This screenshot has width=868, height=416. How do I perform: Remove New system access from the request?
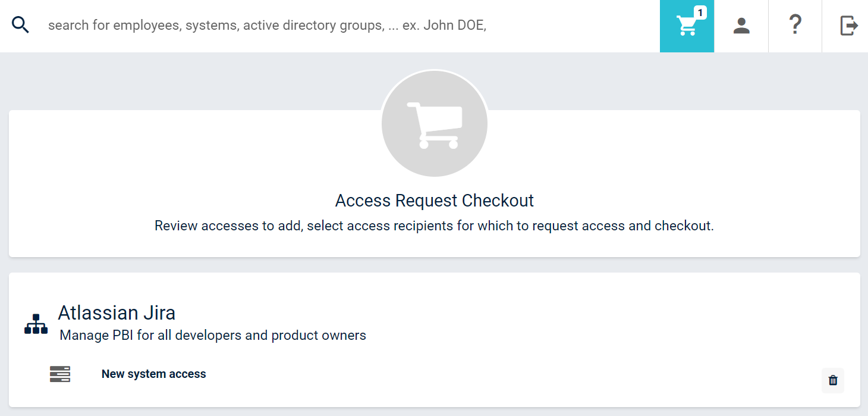click(832, 380)
